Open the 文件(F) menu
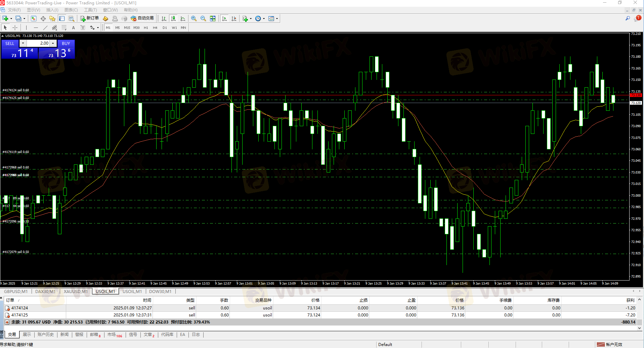Image resolution: width=644 pixels, height=348 pixels. click(14, 10)
